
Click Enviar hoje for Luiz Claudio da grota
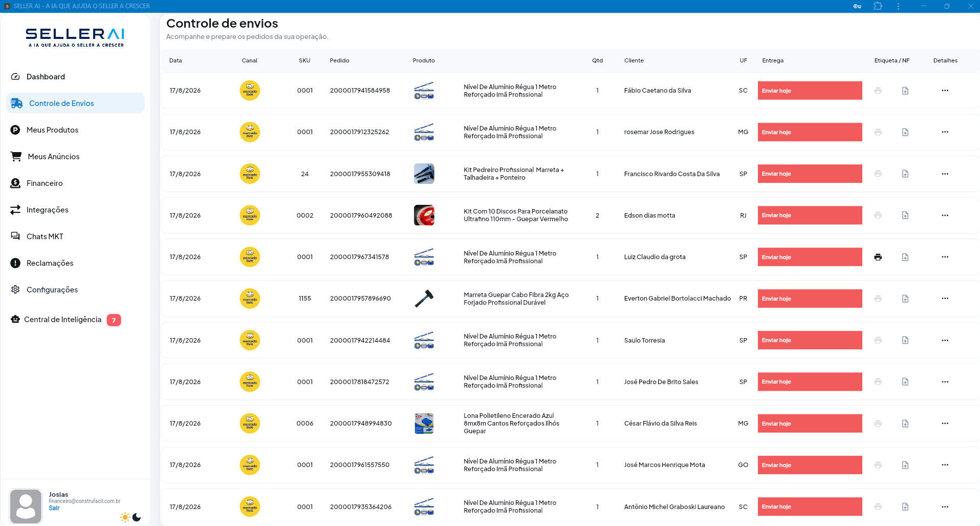[810, 257]
